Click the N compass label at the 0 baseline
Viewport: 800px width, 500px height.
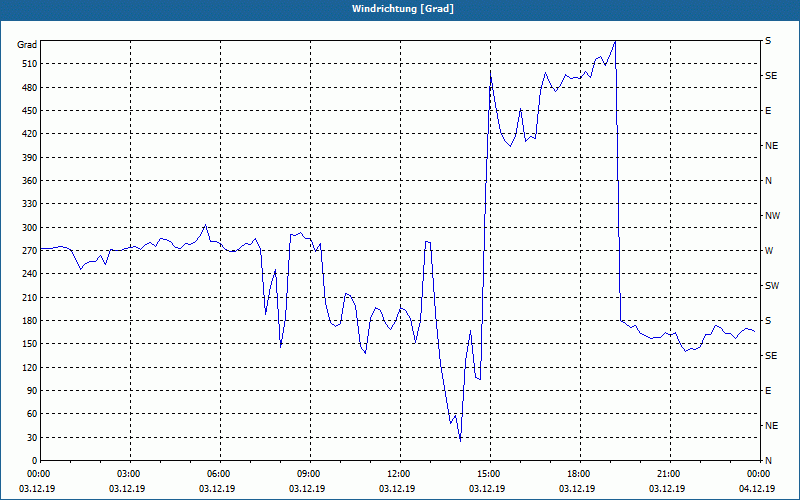pyautogui.click(x=768, y=460)
